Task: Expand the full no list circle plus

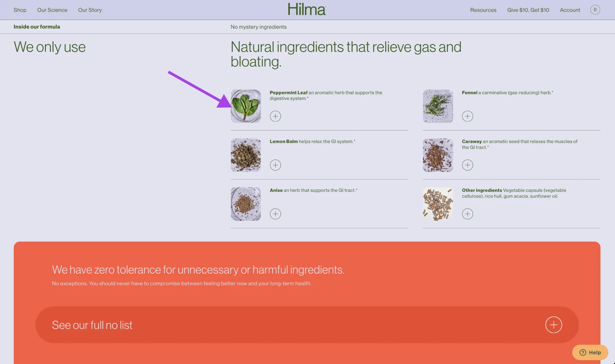Action: pyautogui.click(x=553, y=325)
